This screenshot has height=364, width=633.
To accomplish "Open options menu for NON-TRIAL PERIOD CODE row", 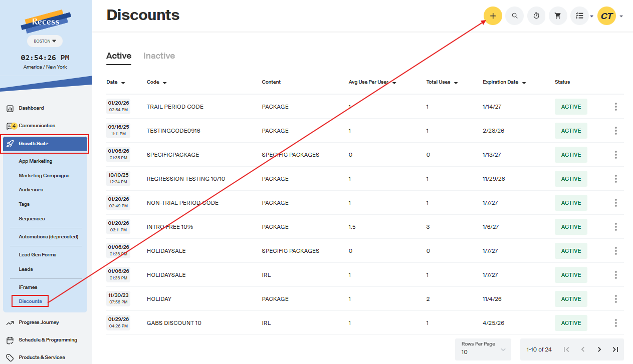I will (615, 203).
